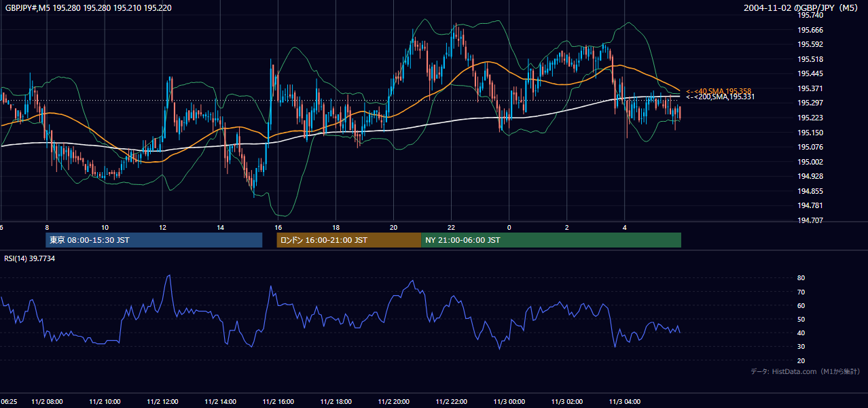
Task: Click the 11/3 00:00 time axis label
Action: tap(509, 402)
